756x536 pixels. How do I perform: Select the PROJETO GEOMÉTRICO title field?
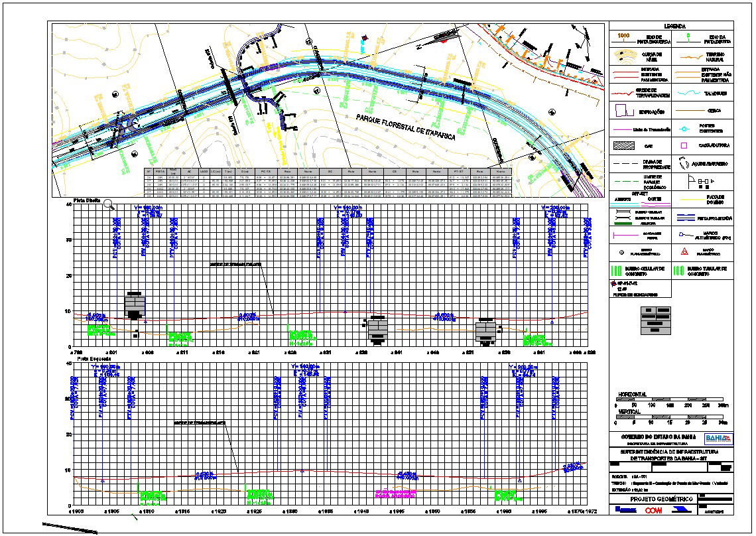pyautogui.click(x=662, y=498)
